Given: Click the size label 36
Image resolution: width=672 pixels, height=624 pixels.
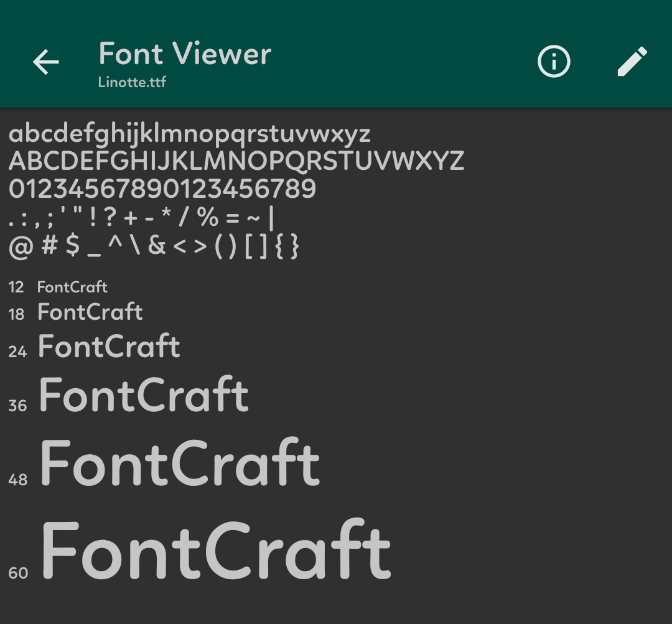Looking at the screenshot, I should click(x=17, y=406).
